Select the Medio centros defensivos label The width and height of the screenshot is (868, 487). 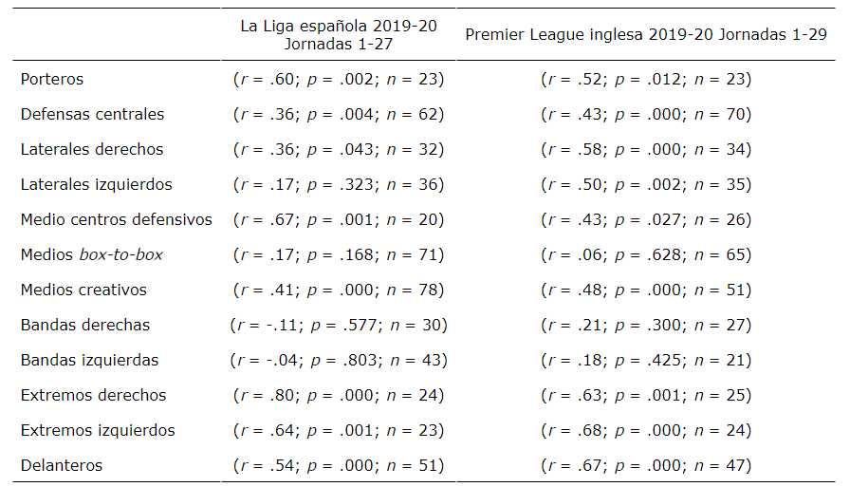(x=117, y=220)
